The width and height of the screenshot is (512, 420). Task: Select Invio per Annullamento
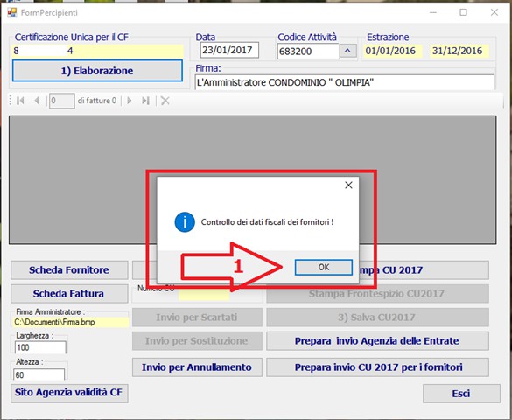pos(197,367)
